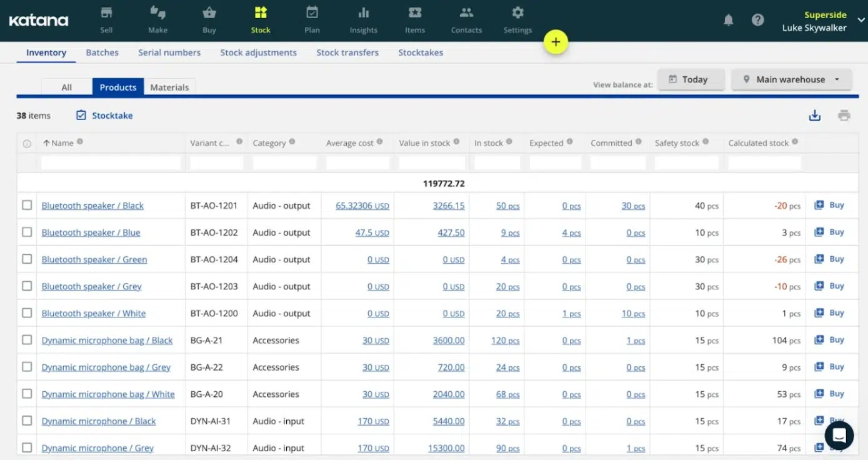The height and width of the screenshot is (460, 868).
Task: Download the inventory list export
Action: [x=815, y=115]
